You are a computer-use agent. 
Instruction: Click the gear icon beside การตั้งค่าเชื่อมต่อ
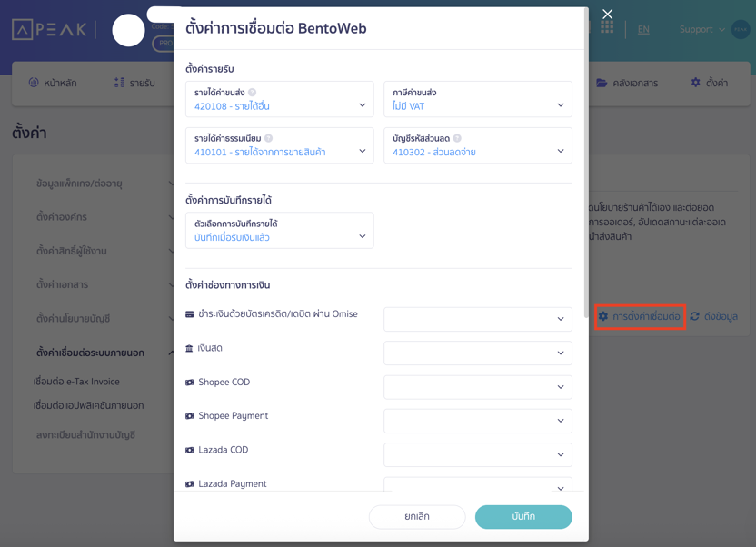click(x=602, y=316)
